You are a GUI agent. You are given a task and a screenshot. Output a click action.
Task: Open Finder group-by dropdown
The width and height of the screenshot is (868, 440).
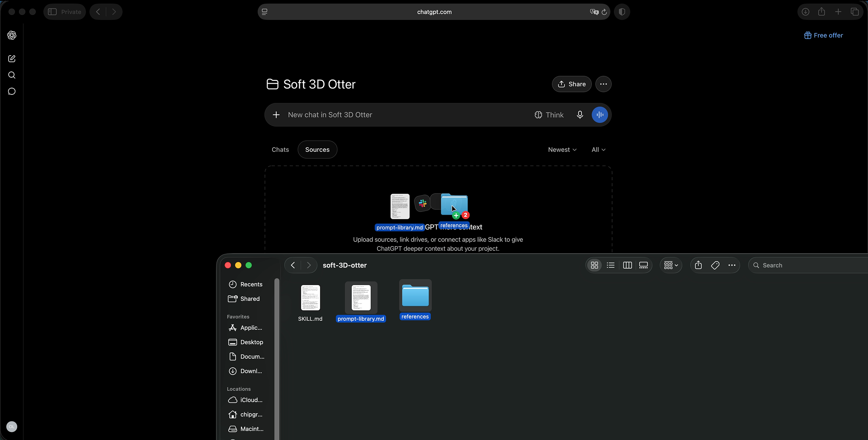click(671, 265)
